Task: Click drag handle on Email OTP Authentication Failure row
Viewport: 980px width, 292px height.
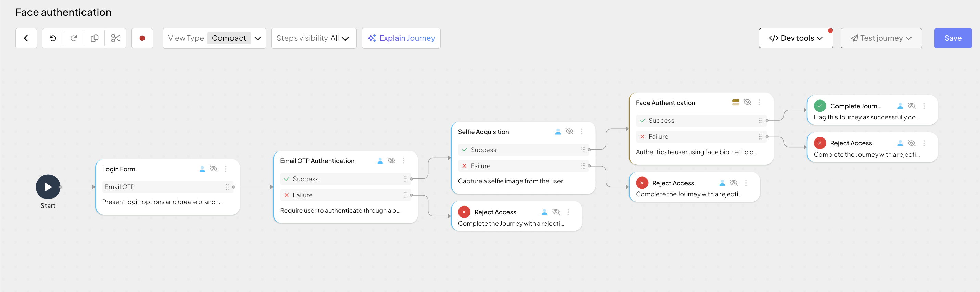Action: [x=405, y=195]
